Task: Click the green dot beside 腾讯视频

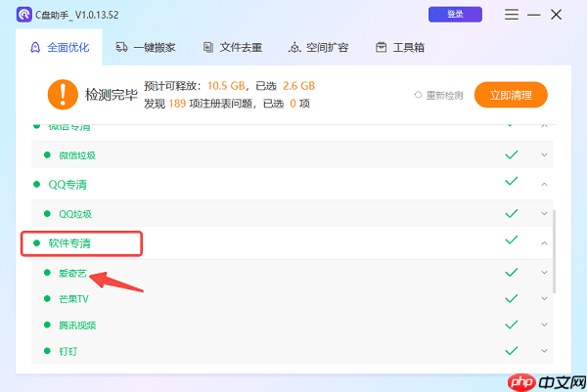Action: (x=47, y=325)
